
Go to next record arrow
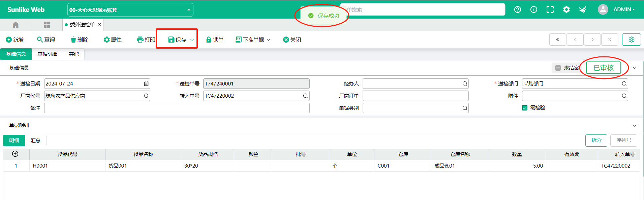(592, 40)
